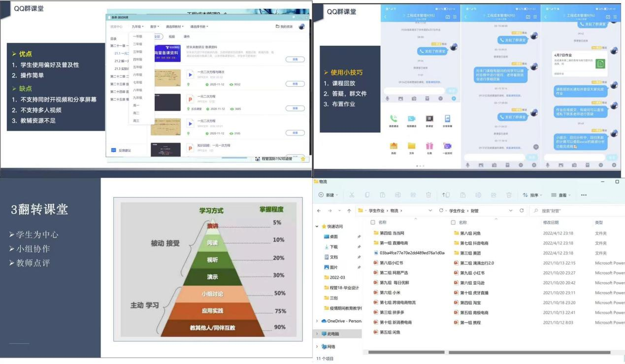Open the 文件 folder icon in QQ panel
Viewport: 625px width, 364px height.
[x=411, y=146]
